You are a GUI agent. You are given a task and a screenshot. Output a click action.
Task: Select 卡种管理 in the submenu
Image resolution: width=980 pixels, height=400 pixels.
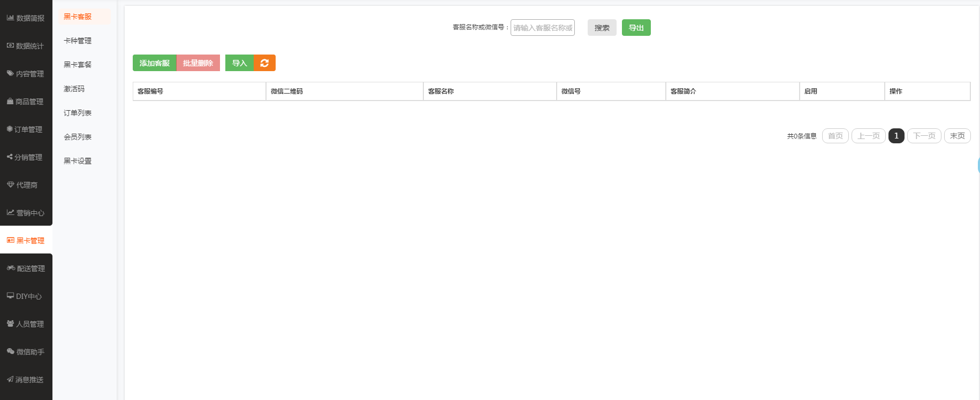tap(78, 41)
